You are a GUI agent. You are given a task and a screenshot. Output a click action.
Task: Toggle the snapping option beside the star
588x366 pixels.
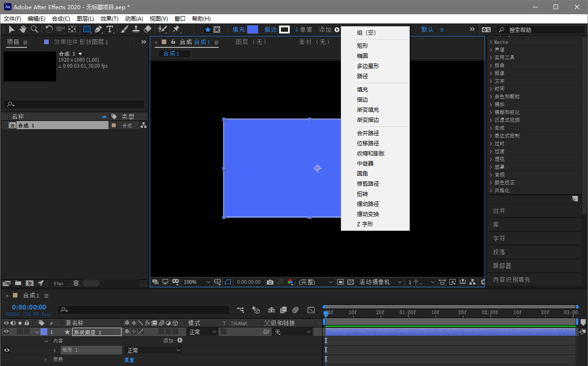click(217, 29)
